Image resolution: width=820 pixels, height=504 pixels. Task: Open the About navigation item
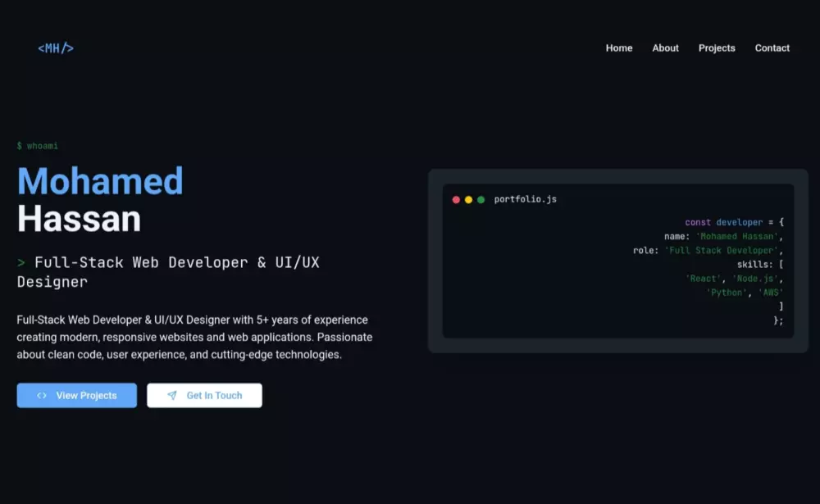[665, 48]
